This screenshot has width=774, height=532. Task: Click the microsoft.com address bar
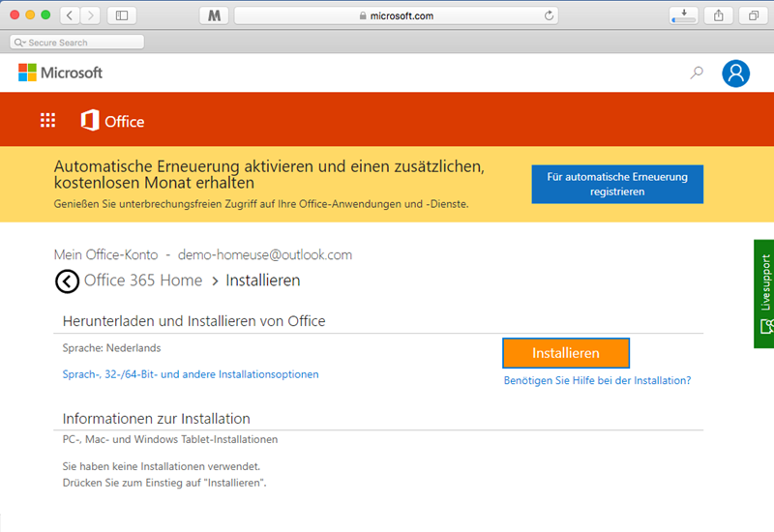coord(396,15)
